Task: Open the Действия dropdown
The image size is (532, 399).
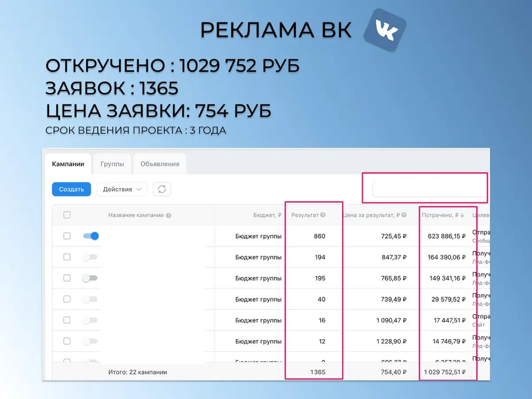Action: click(122, 189)
